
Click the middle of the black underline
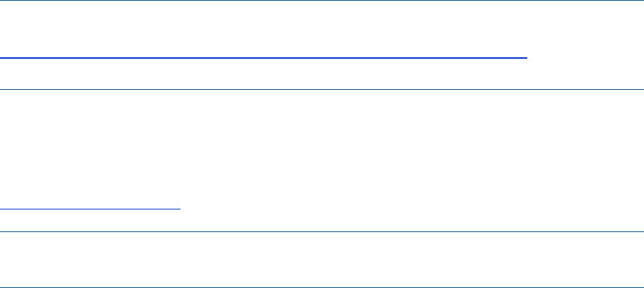pos(91,209)
